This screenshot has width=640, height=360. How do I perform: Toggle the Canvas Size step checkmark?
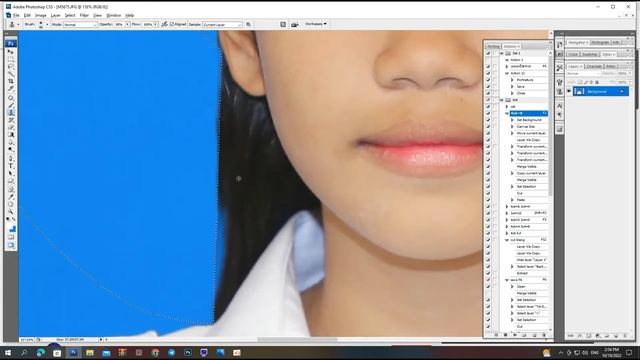click(488, 127)
